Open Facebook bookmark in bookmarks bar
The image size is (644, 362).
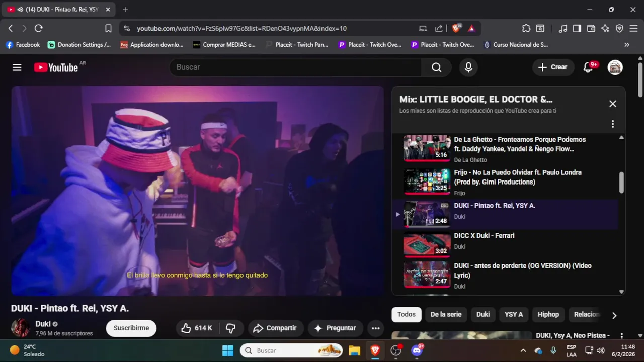click(x=23, y=45)
